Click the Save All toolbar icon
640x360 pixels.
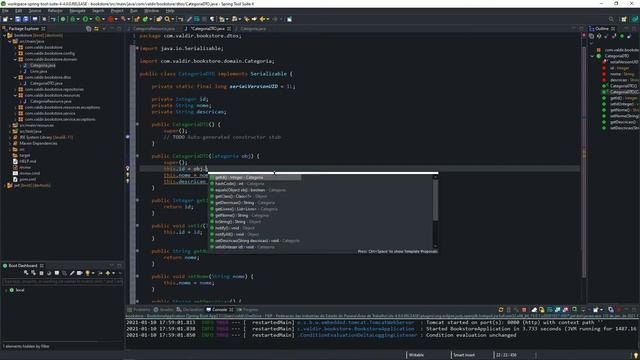[x=26, y=19]
